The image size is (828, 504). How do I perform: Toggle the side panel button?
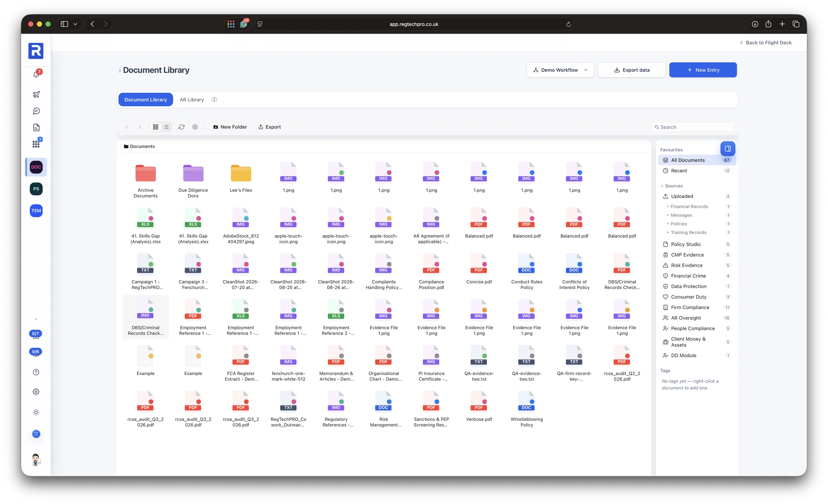(x=728, y=149)
